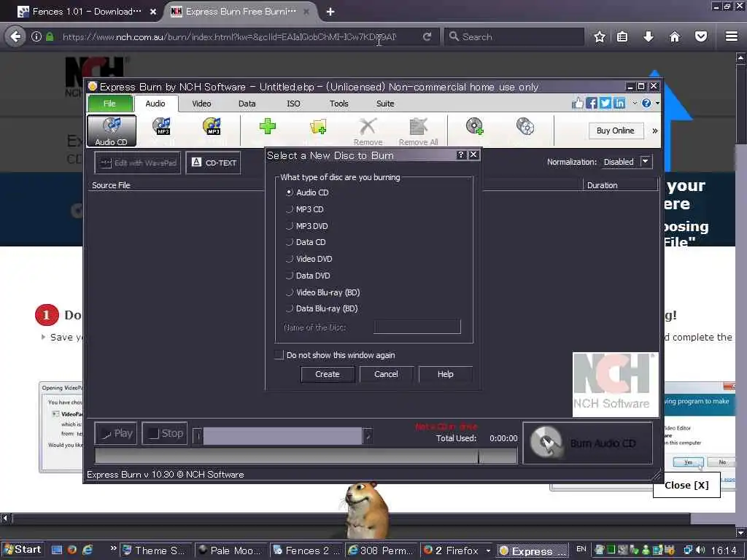This screenshot has height=560, width=747.
Task: Click the green plus Add Files icon
Action: [x=267, y=126]
